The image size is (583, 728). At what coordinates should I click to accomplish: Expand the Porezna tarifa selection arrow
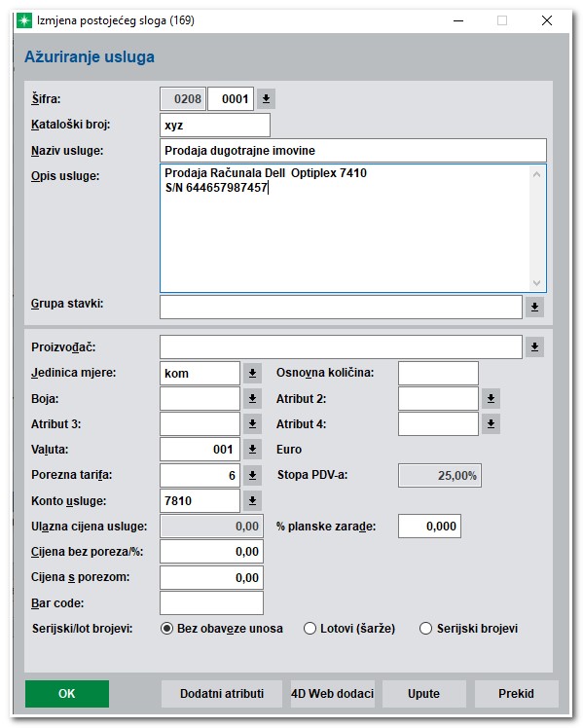tap(252, 475)
